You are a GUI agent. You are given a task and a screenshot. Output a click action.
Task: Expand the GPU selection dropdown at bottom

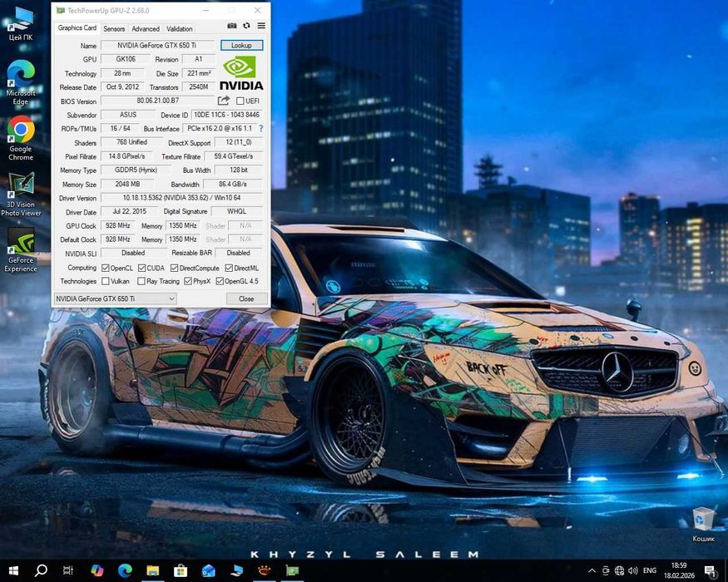[x=115, y=298]
